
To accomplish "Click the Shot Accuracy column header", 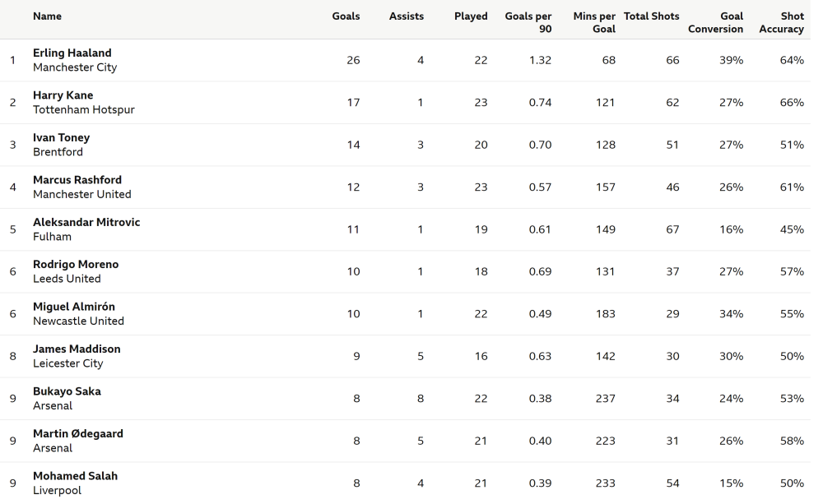I will (x=781, y=22).
